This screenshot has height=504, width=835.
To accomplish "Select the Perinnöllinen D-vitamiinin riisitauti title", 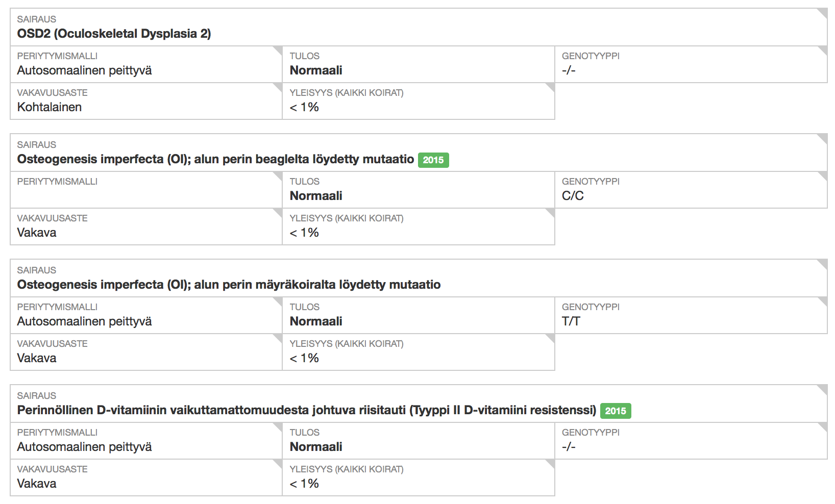I will pyautogui.click(x=306, y=410).
